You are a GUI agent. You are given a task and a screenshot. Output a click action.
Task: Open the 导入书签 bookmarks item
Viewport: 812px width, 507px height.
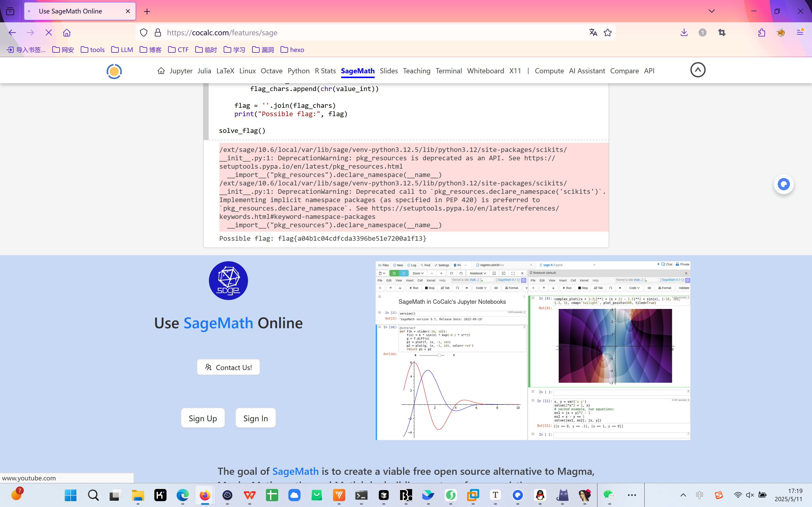pyautogui.click(x=26, y=50)
